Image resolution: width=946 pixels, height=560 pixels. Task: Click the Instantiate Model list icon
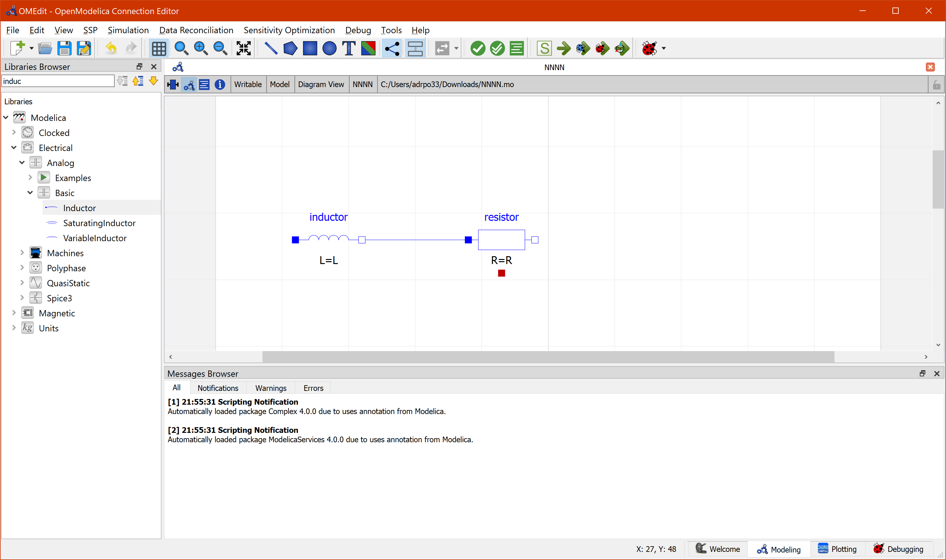[517, 48]
